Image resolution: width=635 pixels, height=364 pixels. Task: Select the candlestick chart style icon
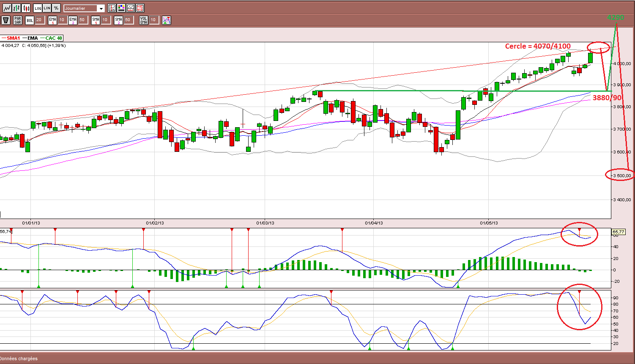pos(26,8)
